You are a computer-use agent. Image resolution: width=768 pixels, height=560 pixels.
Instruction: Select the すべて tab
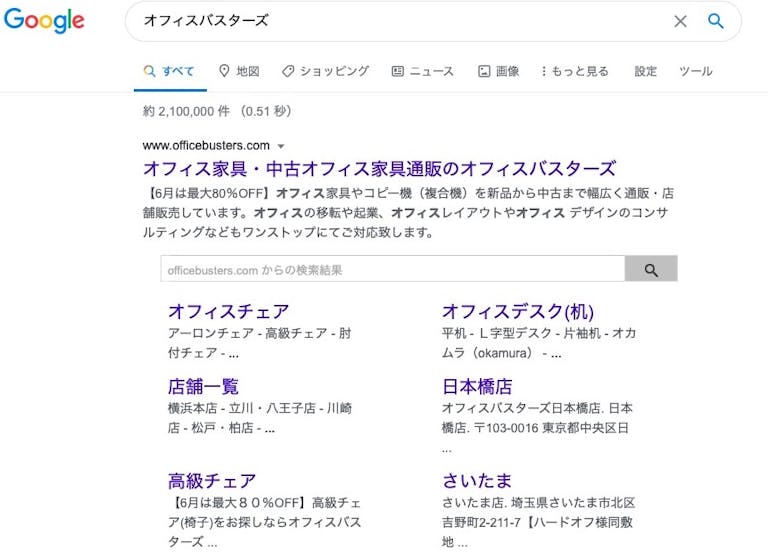(169, 72)
